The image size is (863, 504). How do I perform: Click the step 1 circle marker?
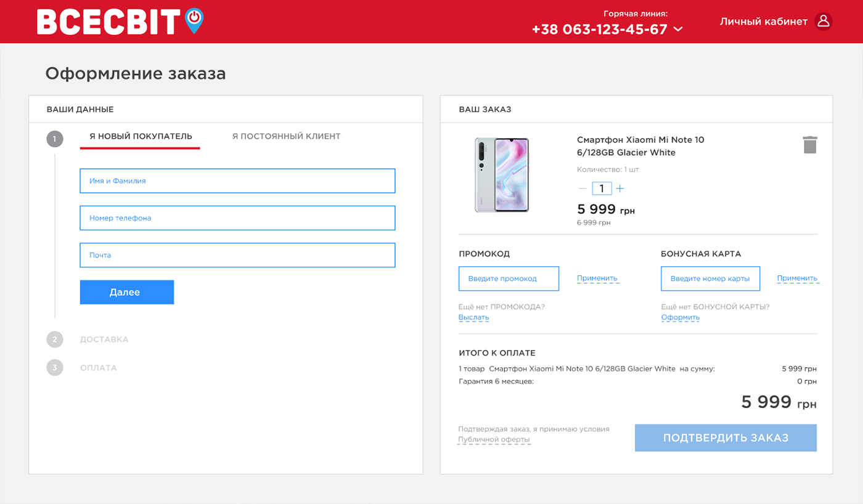(x=55, y=139)
